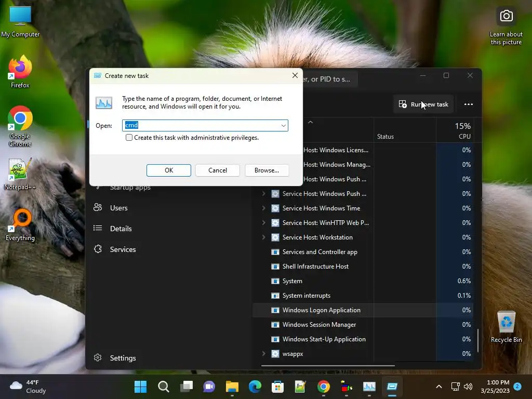Viewport: 532px width, 399px height.
Task: Close the Create new task dialog
Action: pyautogui.click(x=295, y=75)
